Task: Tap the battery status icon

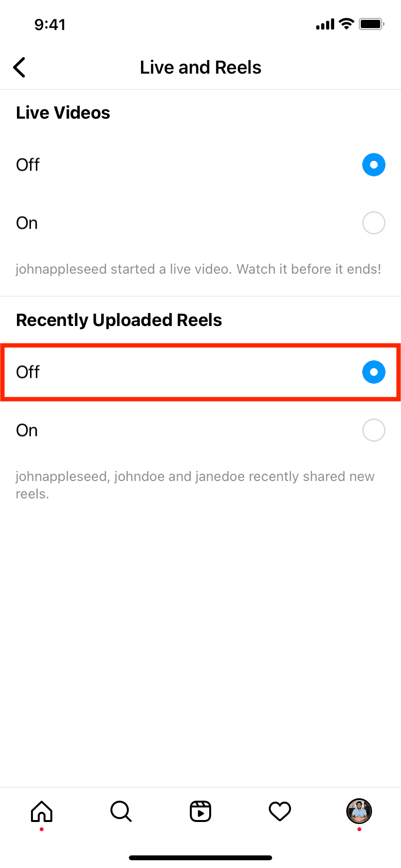Action: click(x=371, y=24)
